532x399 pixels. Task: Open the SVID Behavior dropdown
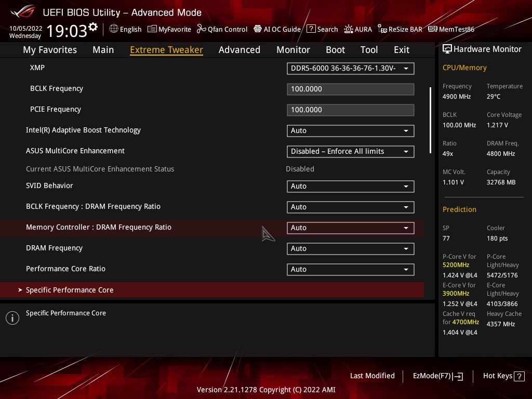pos(351,187)
